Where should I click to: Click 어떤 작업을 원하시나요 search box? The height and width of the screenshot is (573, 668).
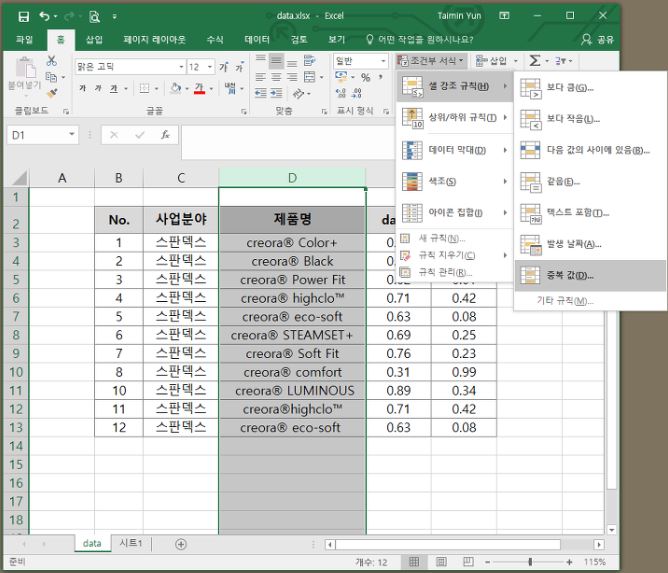coord(420,40)
